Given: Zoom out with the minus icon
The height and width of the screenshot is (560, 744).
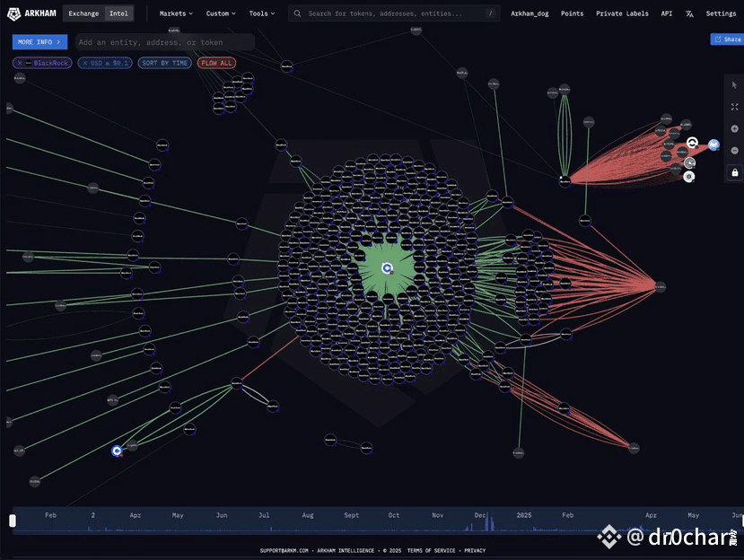Looking at the screenshot, I should (734, 151).
